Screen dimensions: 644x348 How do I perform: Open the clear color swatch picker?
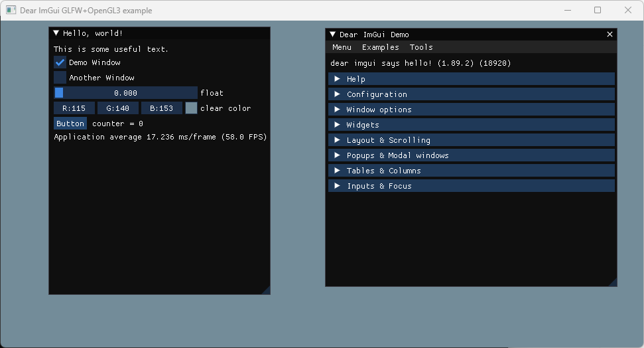(x=192, y=108)
